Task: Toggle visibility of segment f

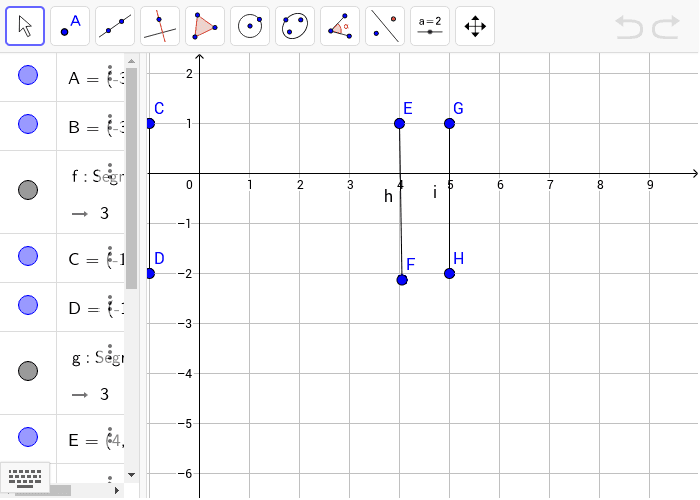Action: (x=28, y=189)
